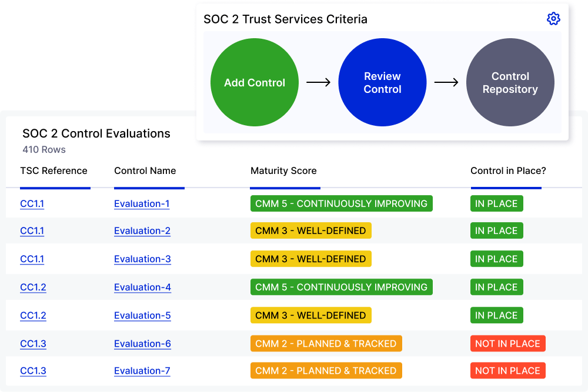The height and width of the screenshot is (392, 588).
Task: Open the Evaluation-1 link
Action: (x=142, y=204)
